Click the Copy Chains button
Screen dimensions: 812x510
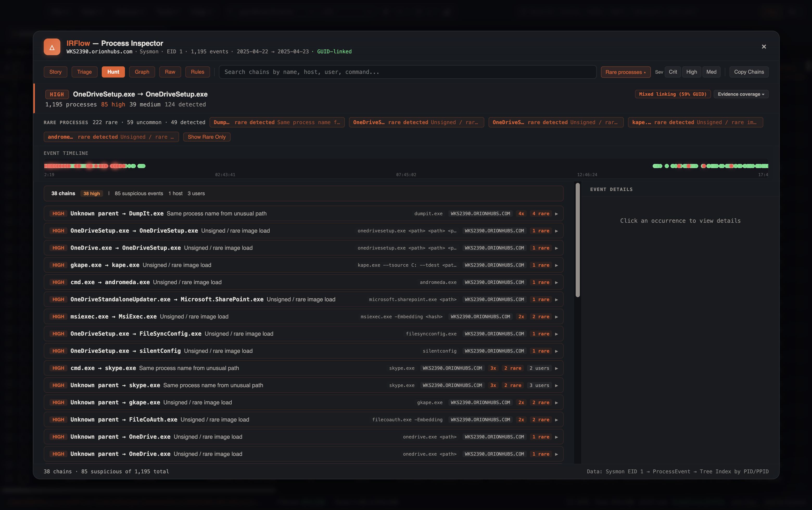click(749, 72)
